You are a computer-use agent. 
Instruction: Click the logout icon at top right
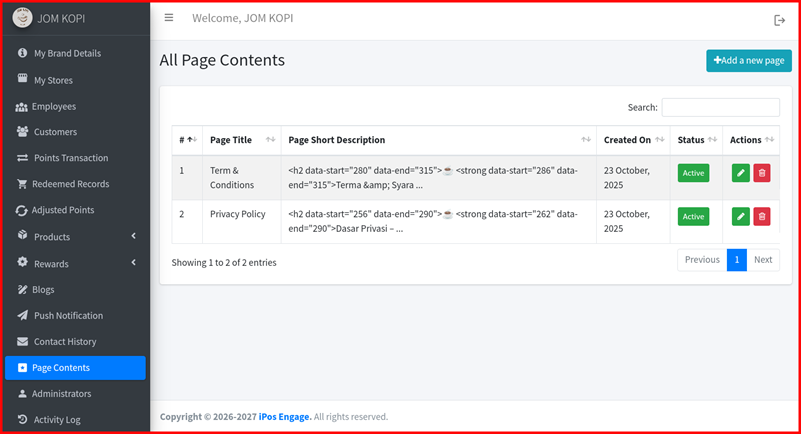780,20
